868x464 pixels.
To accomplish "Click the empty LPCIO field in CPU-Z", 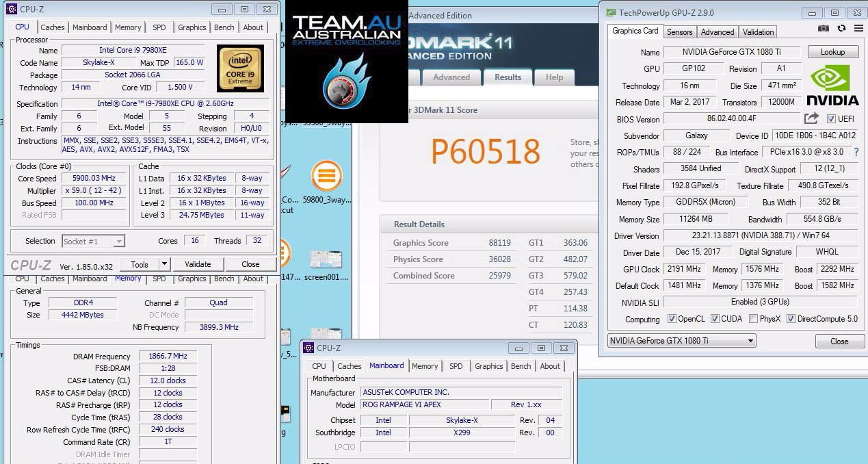I will (383, 447).
